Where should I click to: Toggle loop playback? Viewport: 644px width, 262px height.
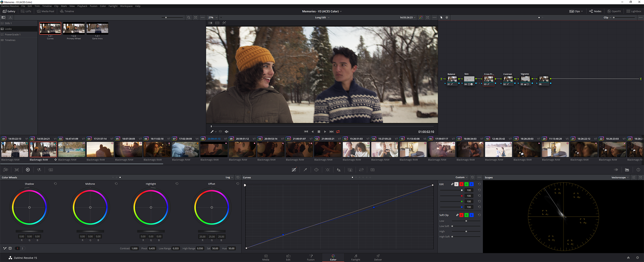point(338,132)
